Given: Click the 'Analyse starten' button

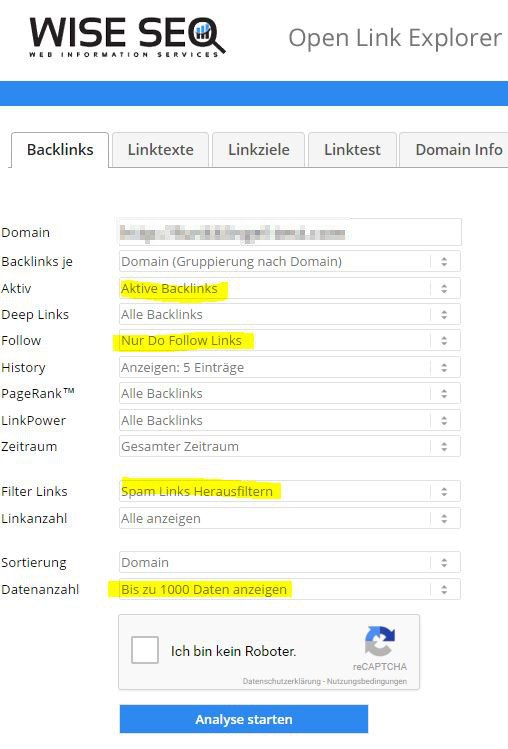Looking at the screenshot, I should (x=244, y=719).
